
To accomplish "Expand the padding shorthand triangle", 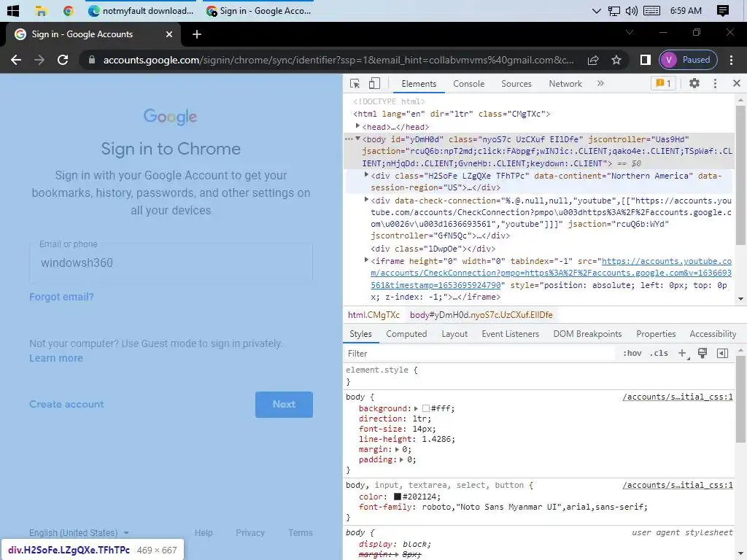I will [402, 460].
